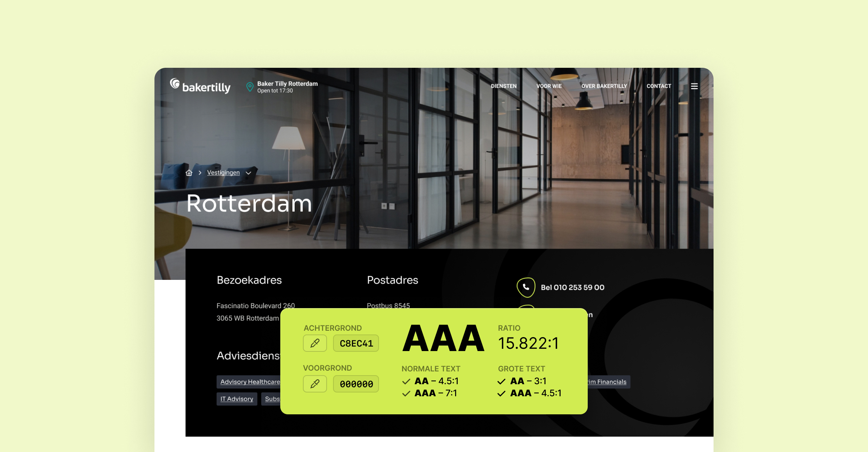Viewport: 868px width, 452px height.
Task: Pick background color with the Achtergrond eyedropper
Action: [315, 343]
